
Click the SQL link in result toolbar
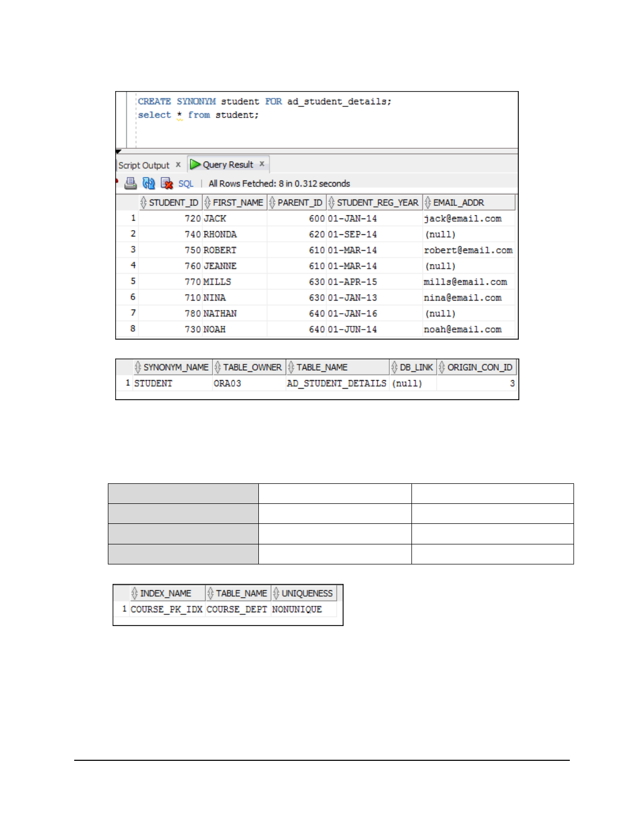[186, 184]
